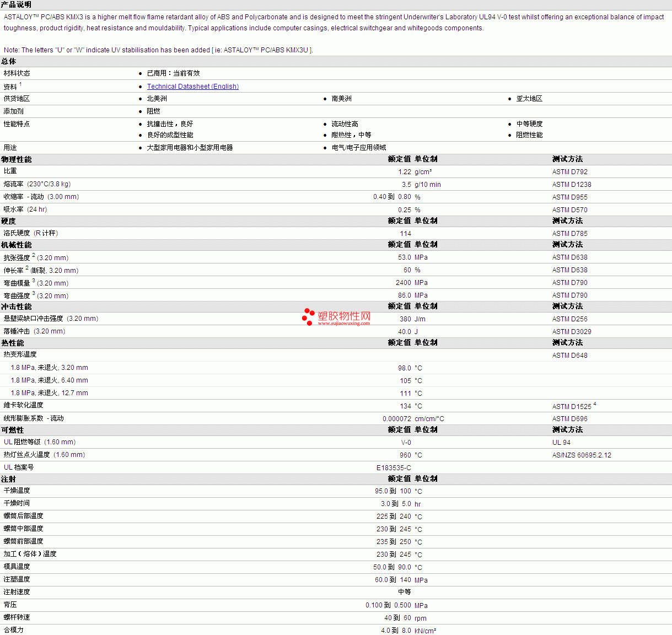Click the 抗张强度 (3.20 mm) row label
The image size is (672, 635).
pos(36,257)
